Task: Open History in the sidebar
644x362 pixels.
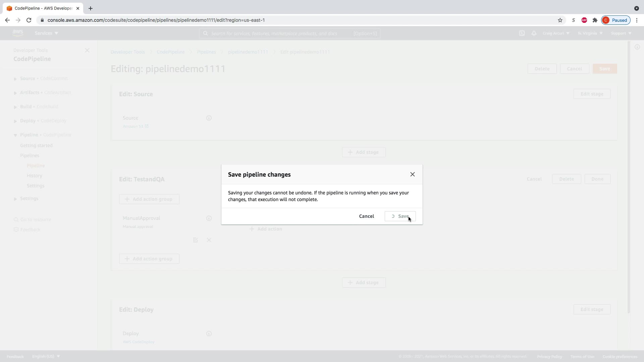Action: [34, 176]
